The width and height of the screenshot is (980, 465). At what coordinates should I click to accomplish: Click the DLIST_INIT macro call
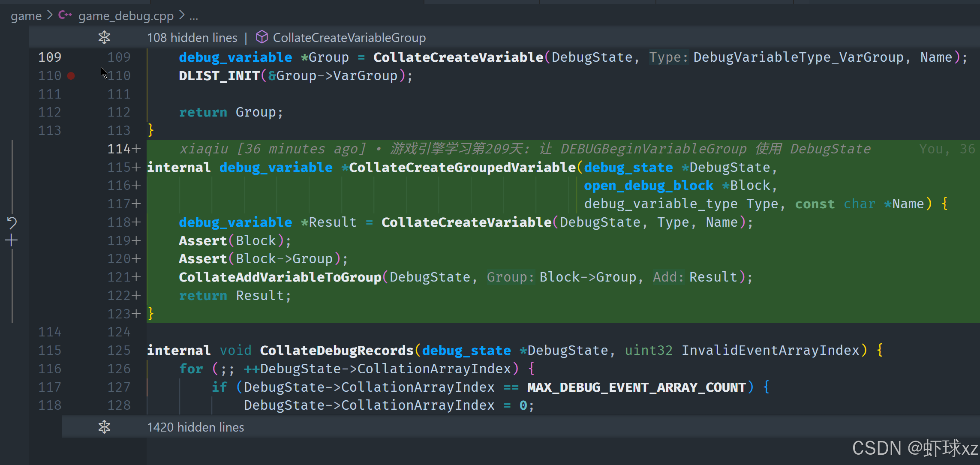(219, 76)
